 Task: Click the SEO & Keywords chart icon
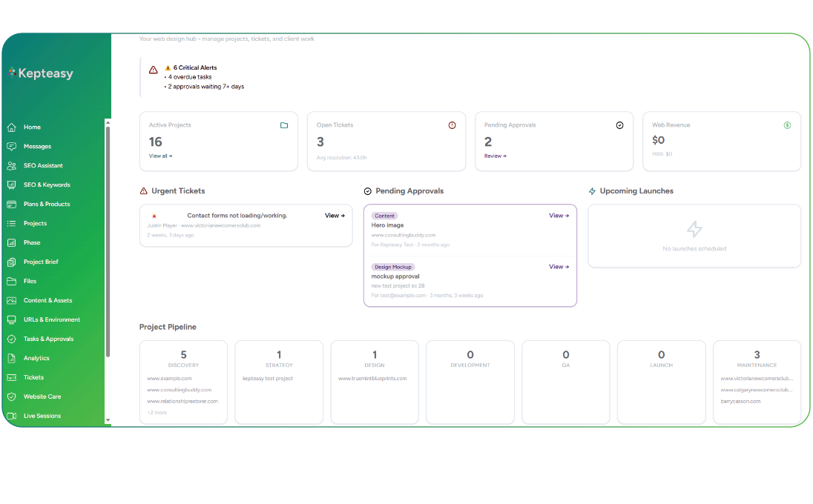(x=11, y=185)
